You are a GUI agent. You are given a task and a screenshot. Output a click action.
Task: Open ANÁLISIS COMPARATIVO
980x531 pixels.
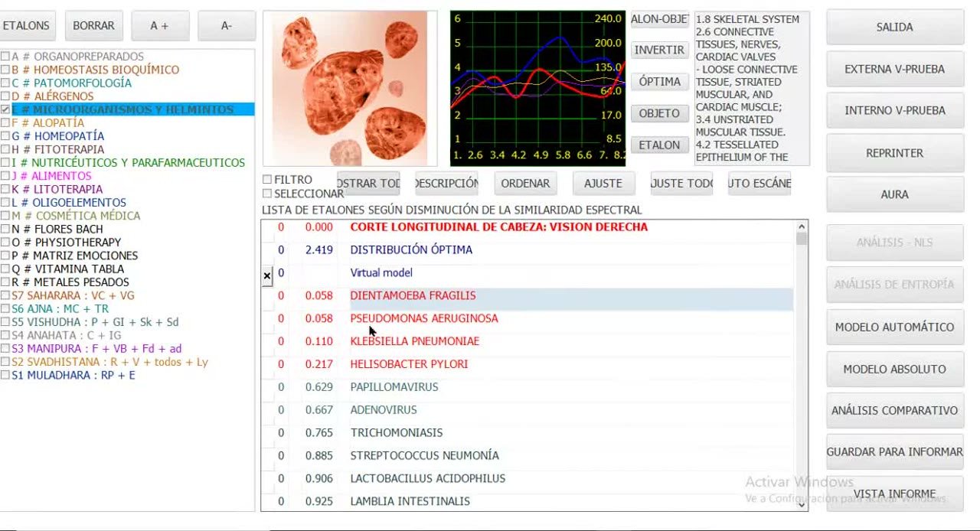(894, 410)
